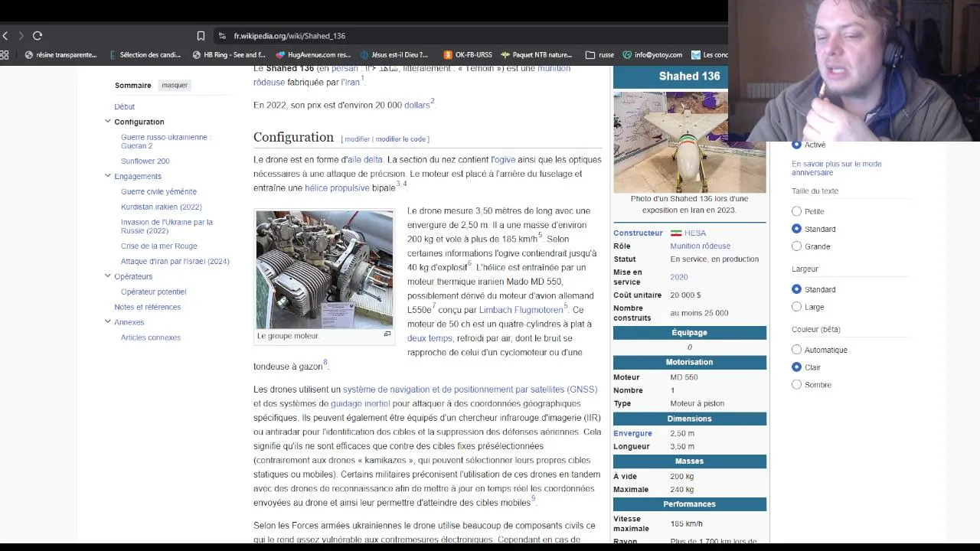Go to 'Notes et références' section

click(x=148, y=307)
